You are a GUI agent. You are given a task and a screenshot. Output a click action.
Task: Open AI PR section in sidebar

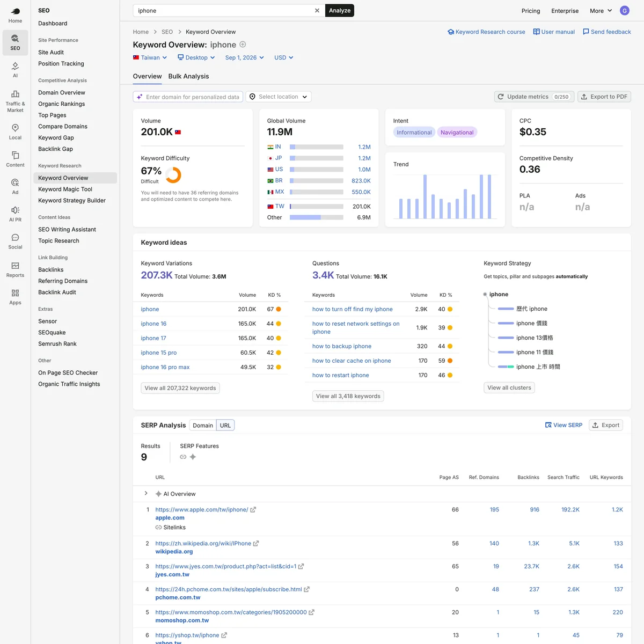[x=15, y=214]
